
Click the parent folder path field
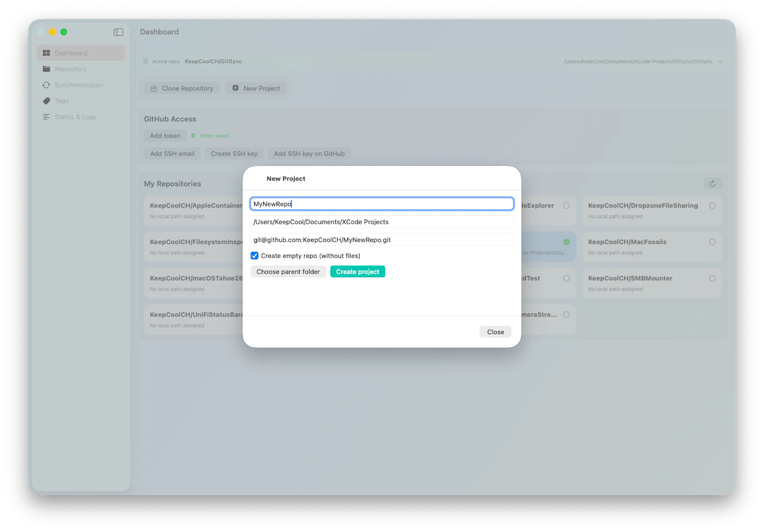pyautogui.click(x=382, y=222)
